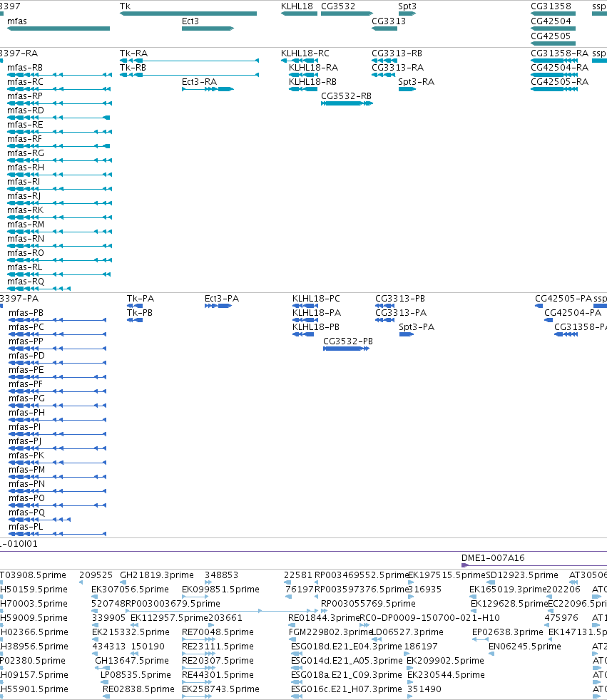
Task: Select protein CG3313-PA
Action: (385, 320)
